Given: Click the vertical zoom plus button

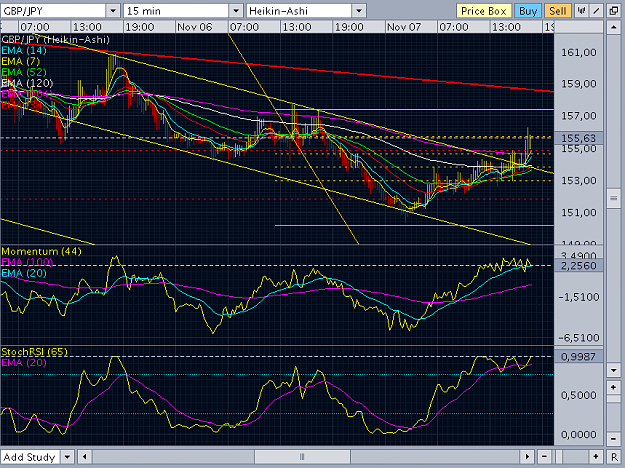Looking at the screenshot, I should (613, 387).
